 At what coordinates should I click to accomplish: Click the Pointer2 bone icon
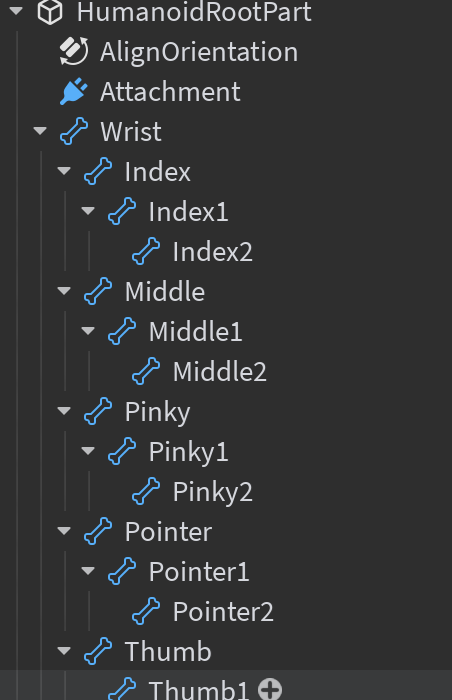[146, 612]
